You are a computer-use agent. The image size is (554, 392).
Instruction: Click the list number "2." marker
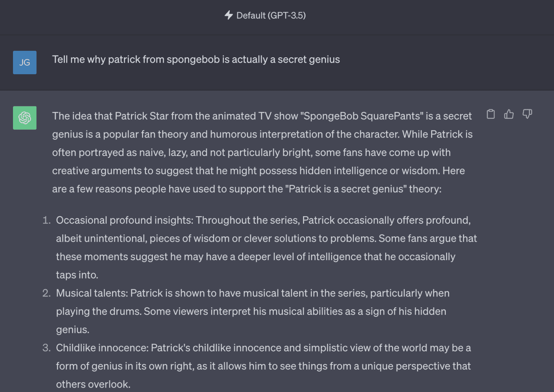[46, 293]
